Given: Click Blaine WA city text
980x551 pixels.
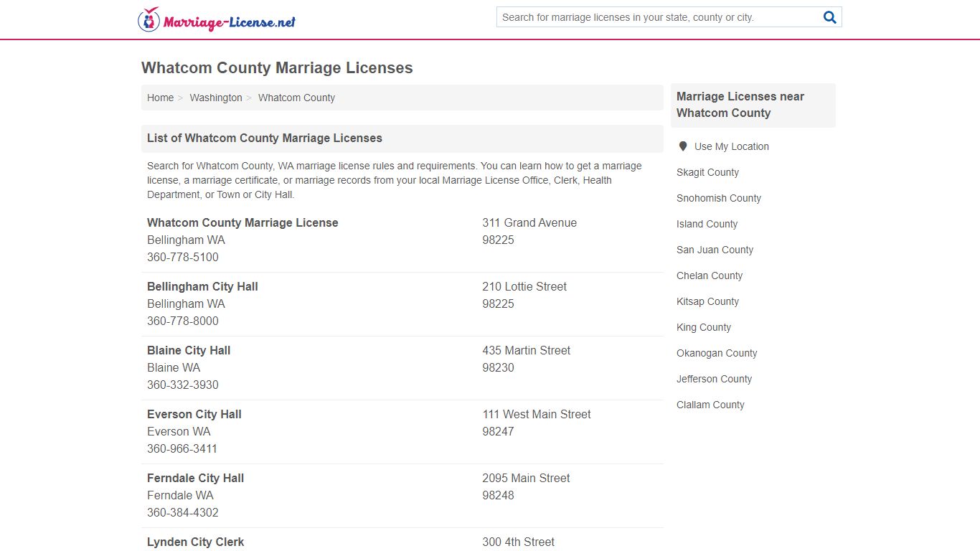Looking at the screenshot, I should (174, 367).
